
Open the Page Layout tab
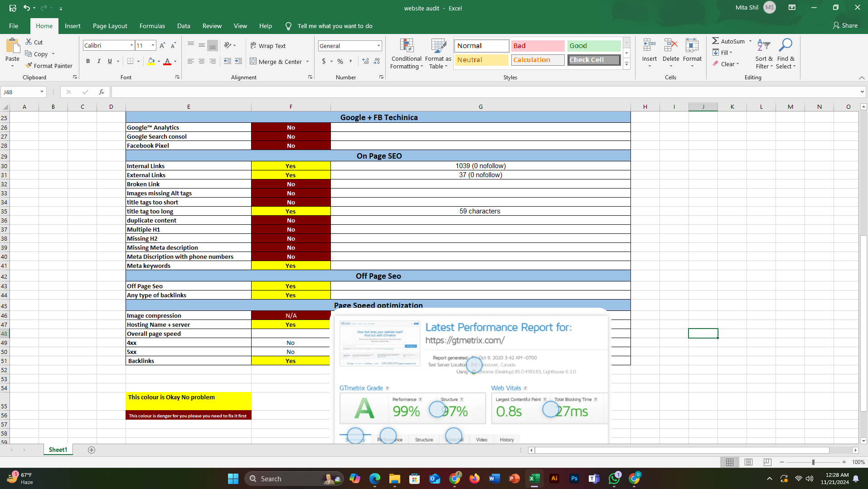click(110, 26)
